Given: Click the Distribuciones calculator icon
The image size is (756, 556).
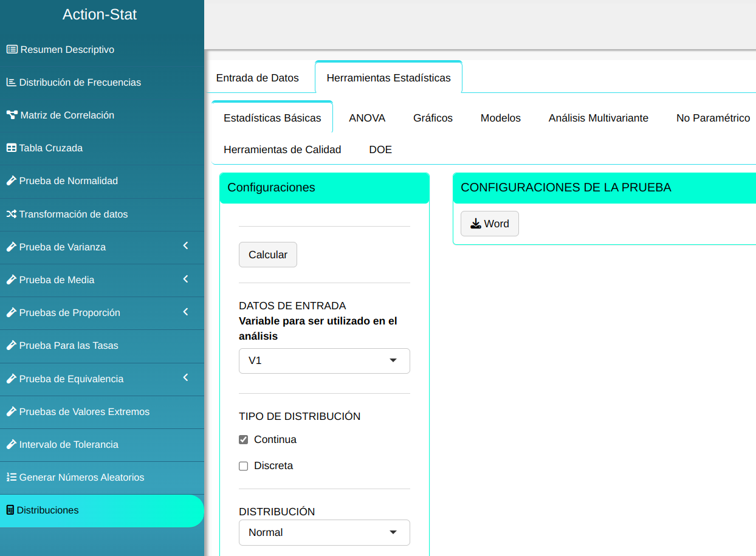Looking at the screenshot, I should click(10, 510).
